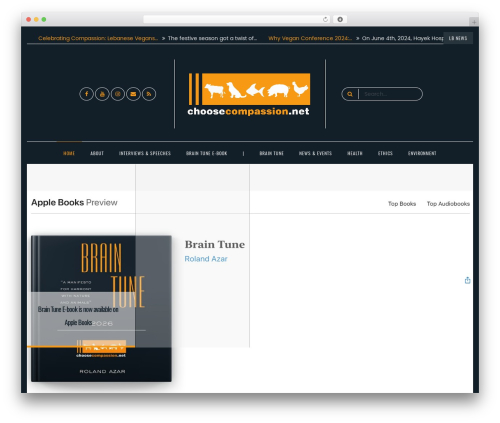
Task: Reload the page with the browser refresh icon
Action: 325,19
